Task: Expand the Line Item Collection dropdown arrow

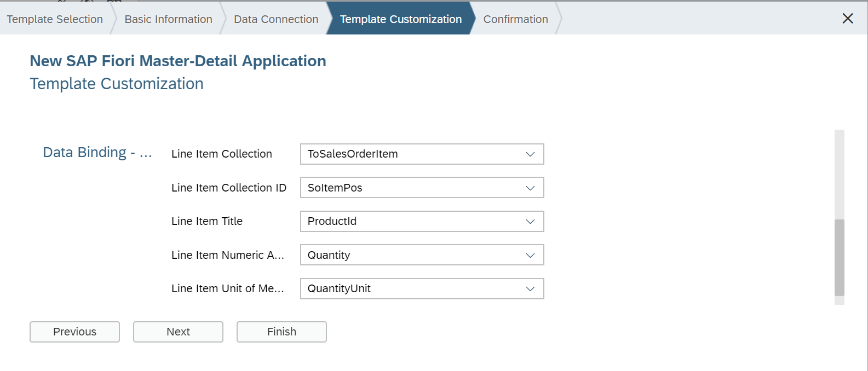Action: (530, 154)
